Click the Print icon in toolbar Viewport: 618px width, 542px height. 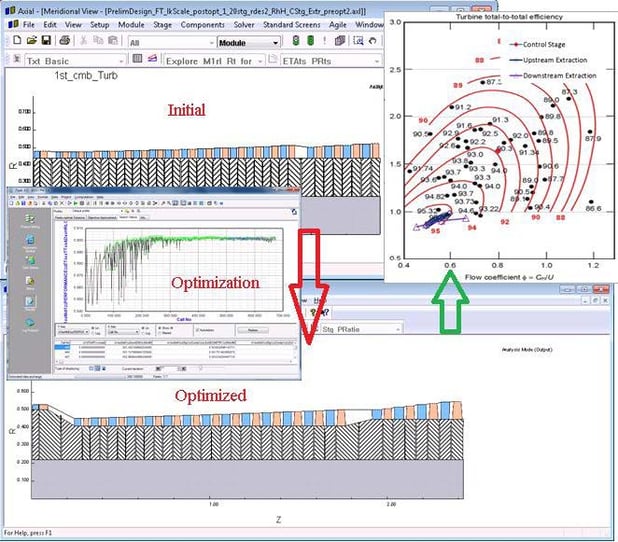[64, 42]
